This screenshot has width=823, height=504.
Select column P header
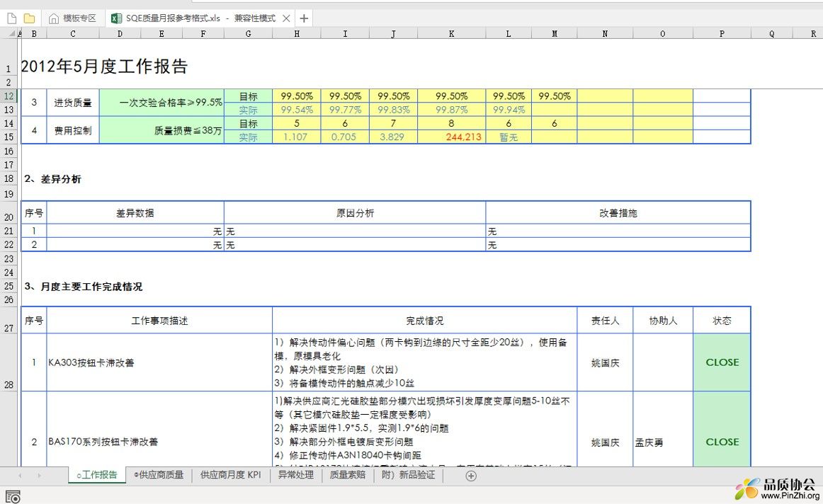722,33
